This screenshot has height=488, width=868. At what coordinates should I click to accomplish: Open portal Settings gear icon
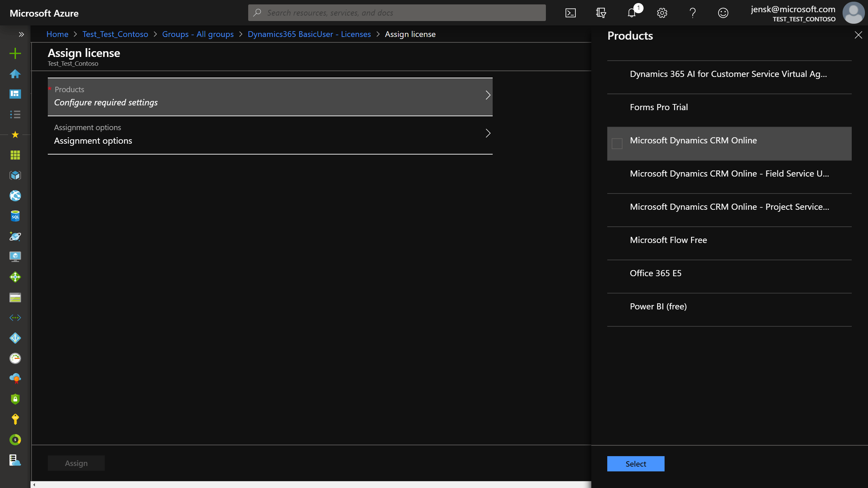click(662, 13)
